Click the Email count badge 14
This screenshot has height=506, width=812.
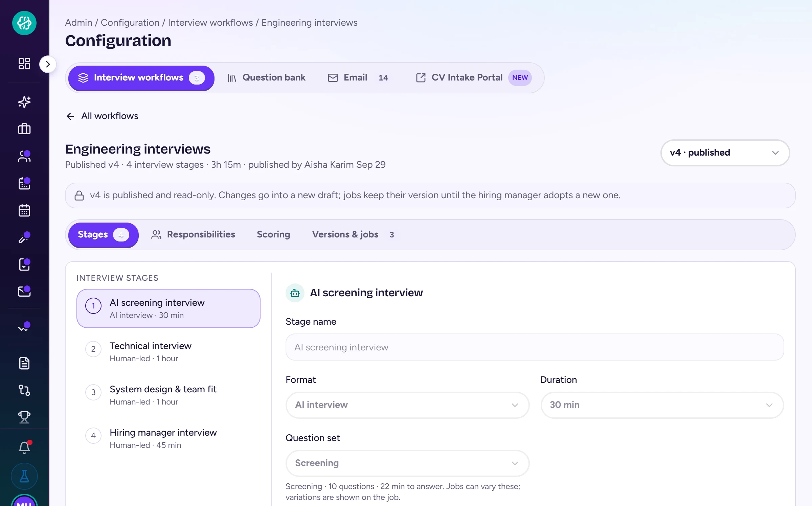[x=383, y=78]
